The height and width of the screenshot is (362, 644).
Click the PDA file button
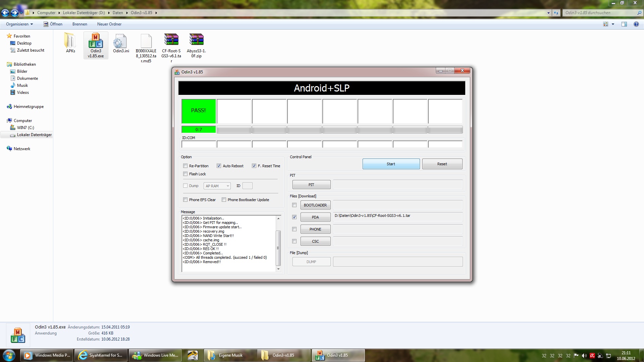pos(315,217)
